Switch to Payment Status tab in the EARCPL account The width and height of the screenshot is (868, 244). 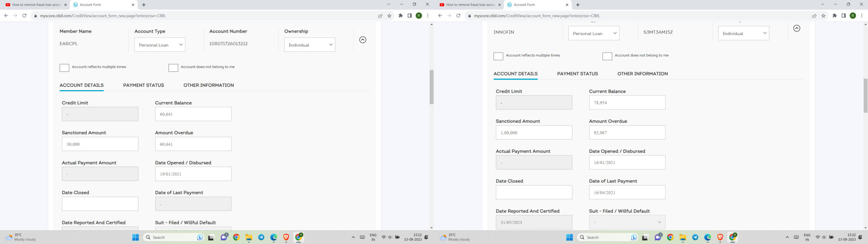143,85
